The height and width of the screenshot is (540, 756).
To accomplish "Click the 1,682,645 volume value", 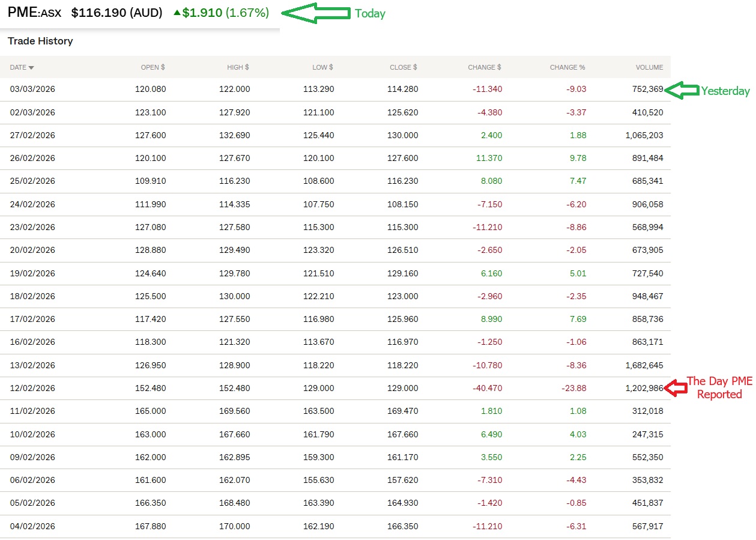I will [x=644, y=365].
